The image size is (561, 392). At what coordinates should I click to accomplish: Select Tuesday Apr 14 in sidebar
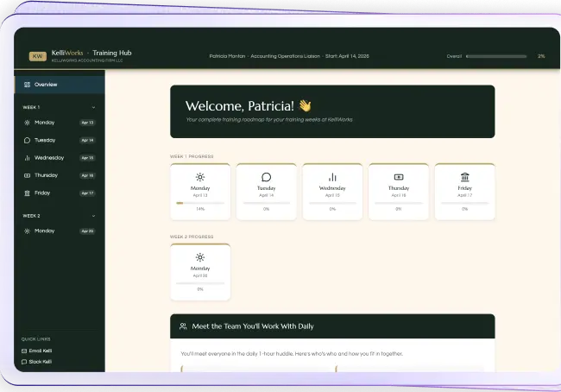(x=60, y=140)
